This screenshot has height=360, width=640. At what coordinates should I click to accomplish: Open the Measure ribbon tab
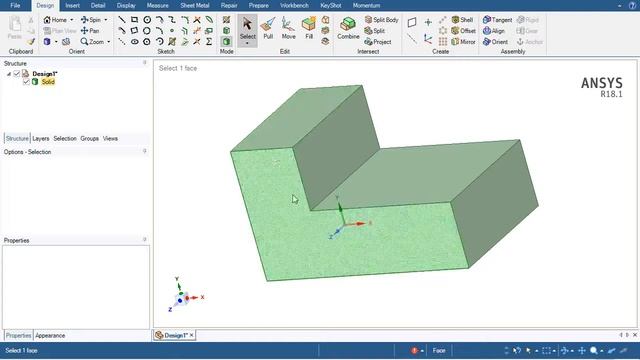158,5
